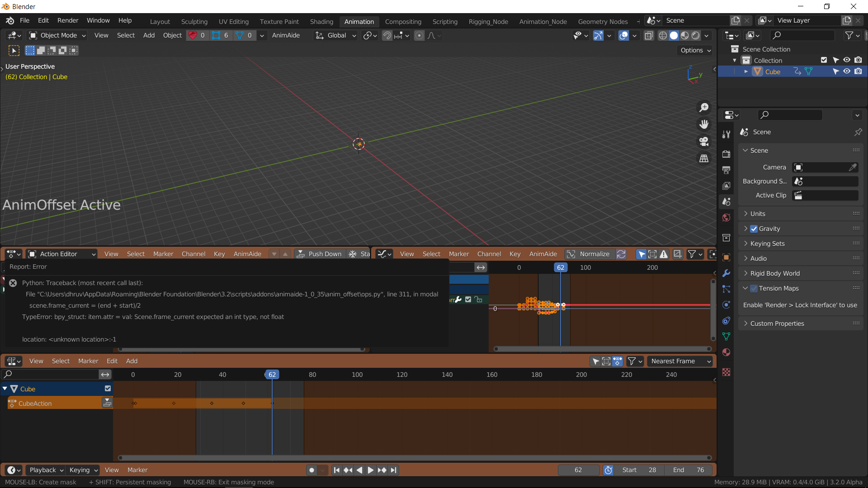
Task: Open the Object Mode dropdown
Action: tap(57, 35)
